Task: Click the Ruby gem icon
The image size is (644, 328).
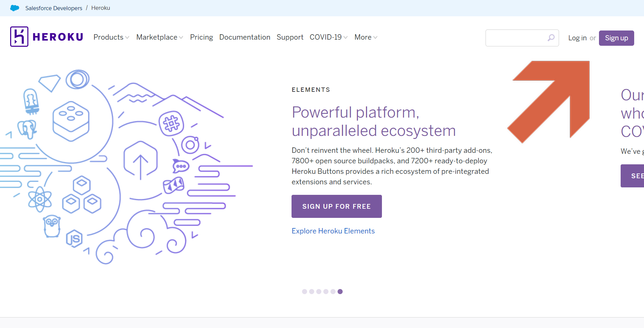Action: 50,83
